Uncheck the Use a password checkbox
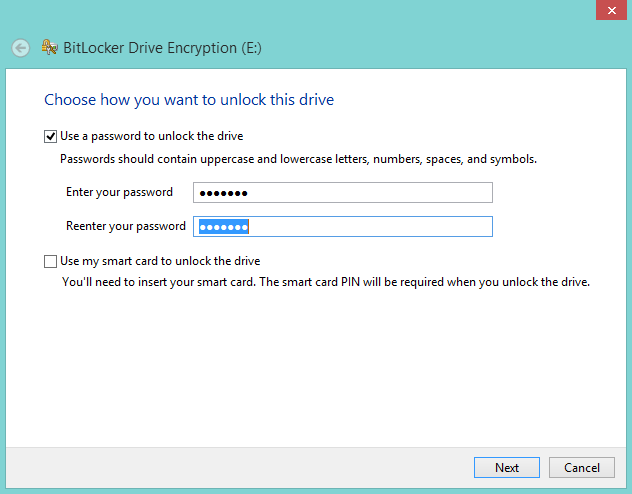The width and height of the screenshot is (632, 494). click(x=50, y=137)
